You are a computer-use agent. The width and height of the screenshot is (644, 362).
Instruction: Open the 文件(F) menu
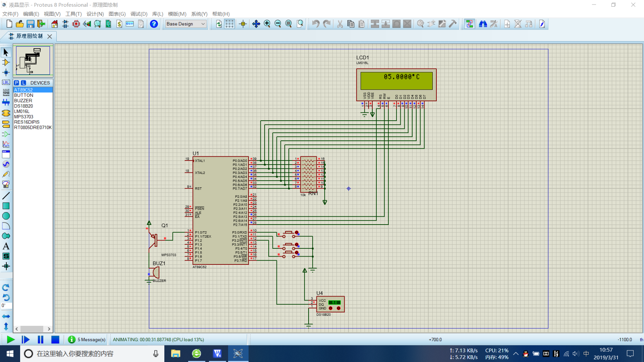coord(10,14)
